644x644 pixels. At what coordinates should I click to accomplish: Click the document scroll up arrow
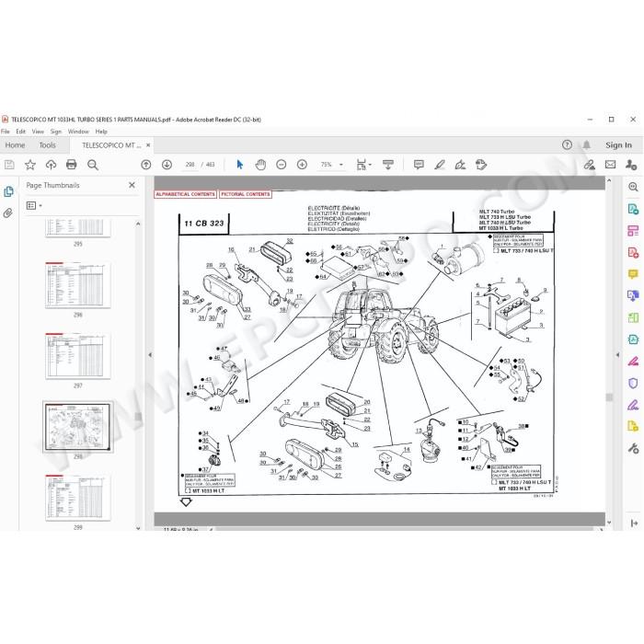[x=609, y=180]
